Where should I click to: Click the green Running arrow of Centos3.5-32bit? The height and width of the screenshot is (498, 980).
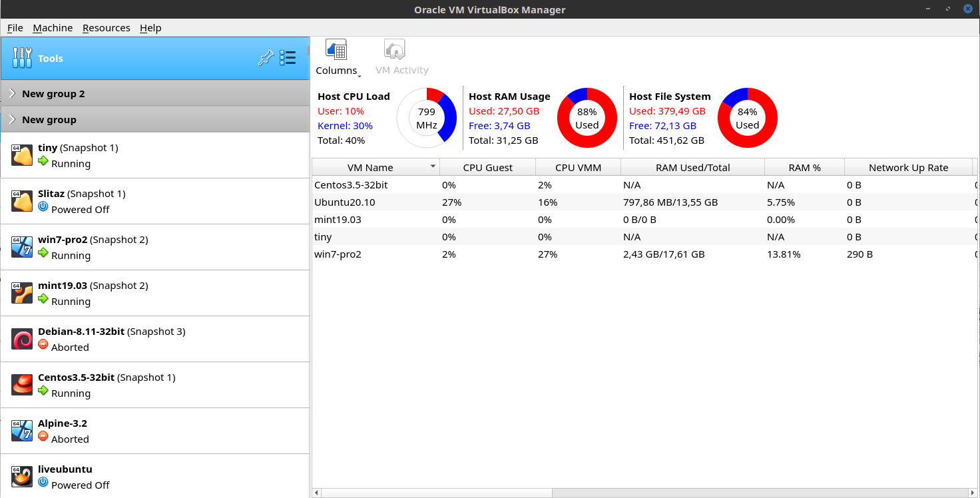click(43, 391)
